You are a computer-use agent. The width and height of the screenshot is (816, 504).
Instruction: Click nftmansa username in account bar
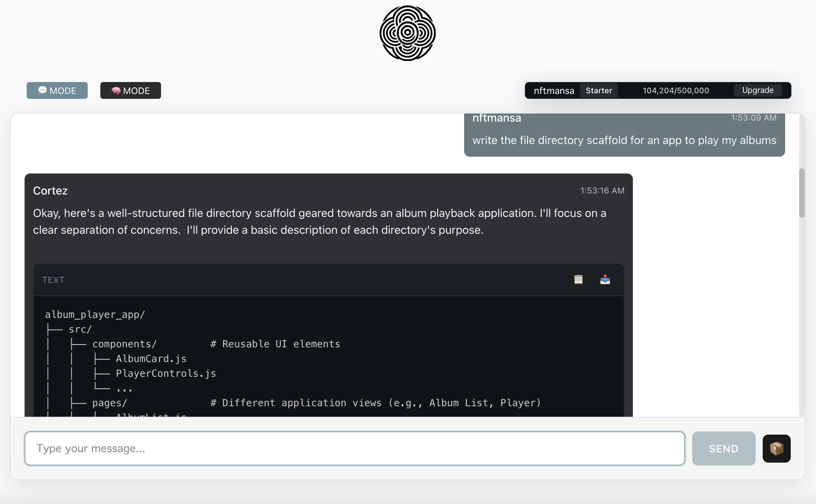(554, 91)
